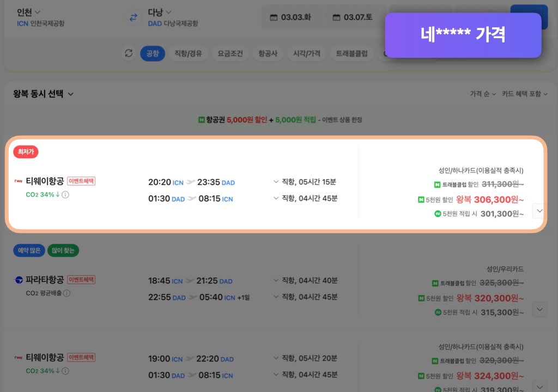This screenshot has height=392, width=558.
Task: Click the refresh filters icon
Action: tap(129, 53)
